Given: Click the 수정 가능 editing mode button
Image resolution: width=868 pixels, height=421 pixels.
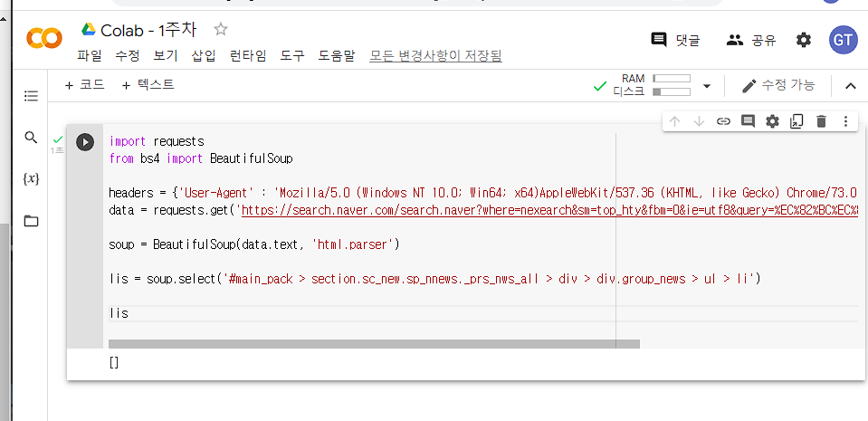Looking at the screenshot, I should click(778, 85).
